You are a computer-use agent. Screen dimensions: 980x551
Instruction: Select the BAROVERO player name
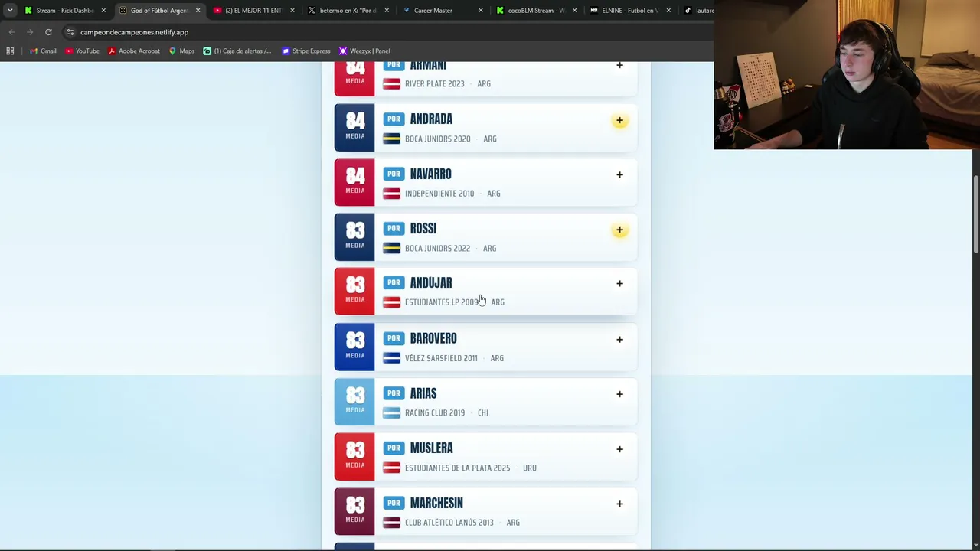tap(433, 338)
